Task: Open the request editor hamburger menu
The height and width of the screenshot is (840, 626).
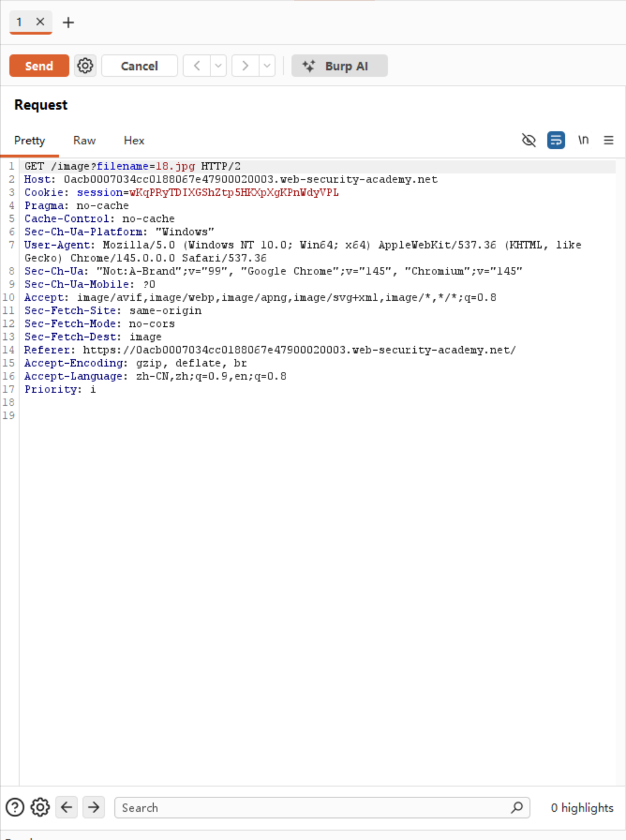Action: (609, 140)
